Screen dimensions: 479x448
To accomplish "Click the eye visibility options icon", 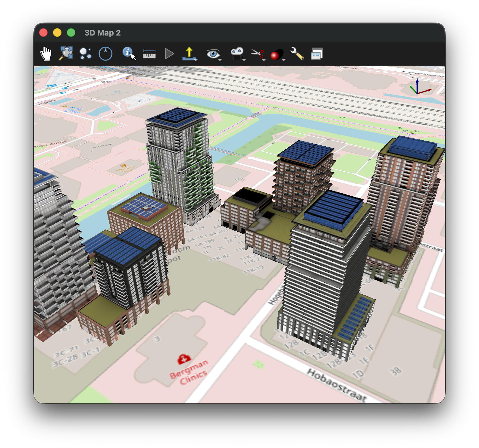I will click(213, 54).
